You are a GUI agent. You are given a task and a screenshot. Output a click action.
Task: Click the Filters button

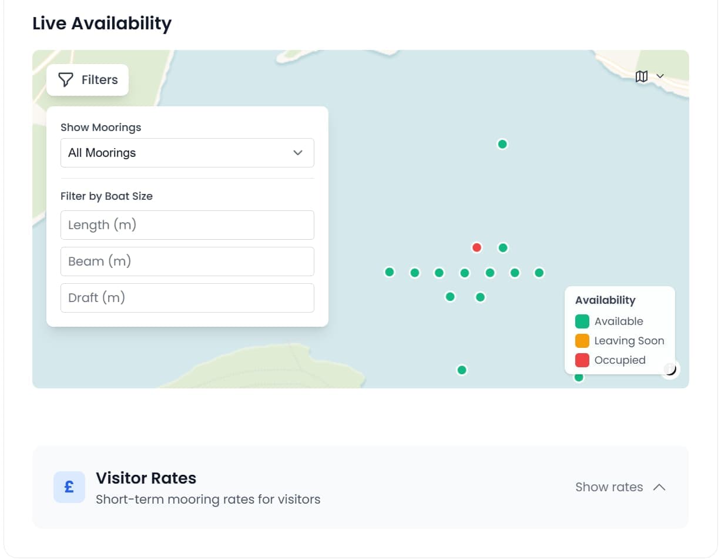pyautogui.click(x=87, y=79)
